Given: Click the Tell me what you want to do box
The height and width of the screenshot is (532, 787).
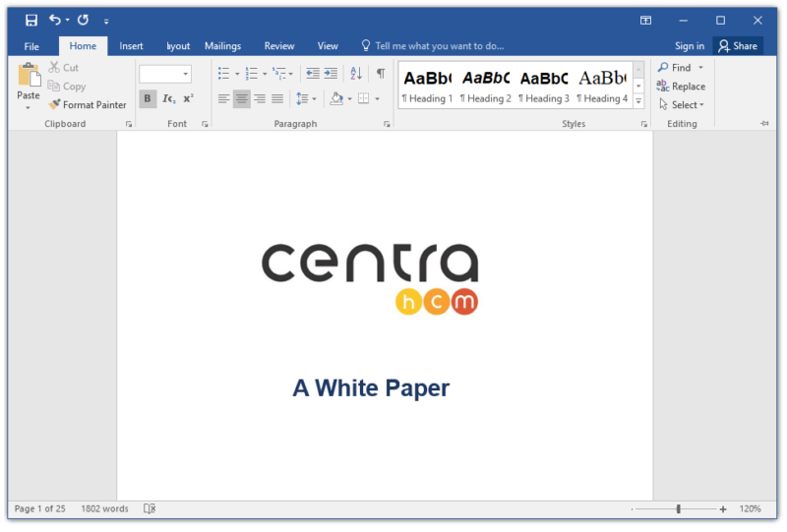Looking at the screenshot, I should point(433,45).
